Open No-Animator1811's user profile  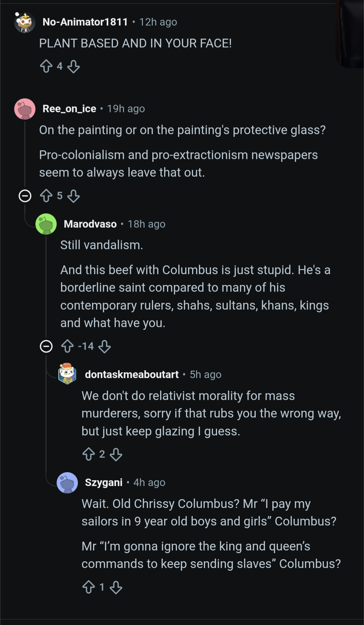point(85,22)
